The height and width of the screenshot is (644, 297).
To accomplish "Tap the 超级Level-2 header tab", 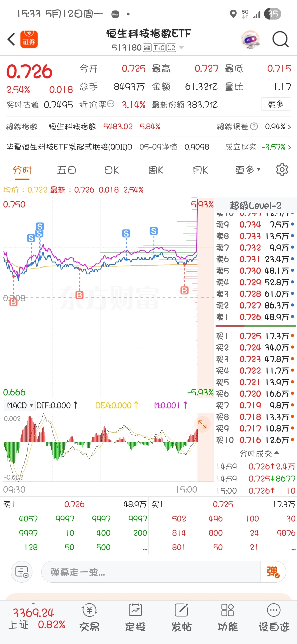I will click(x=255, y=205).
